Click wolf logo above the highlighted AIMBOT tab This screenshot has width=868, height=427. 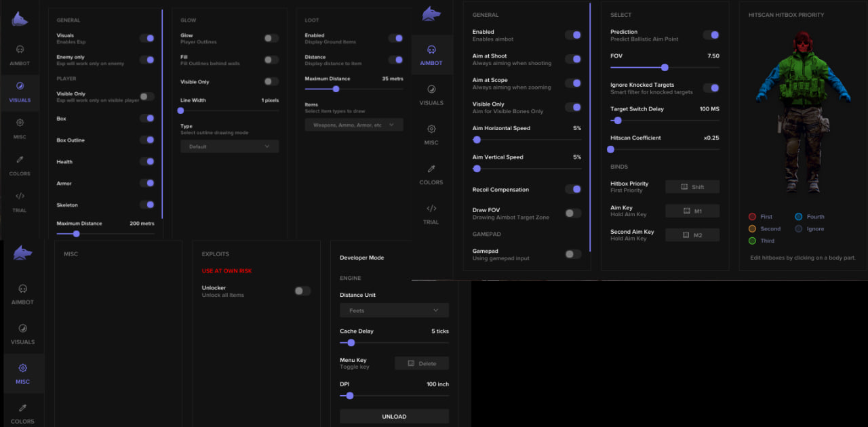pos(431,14)
